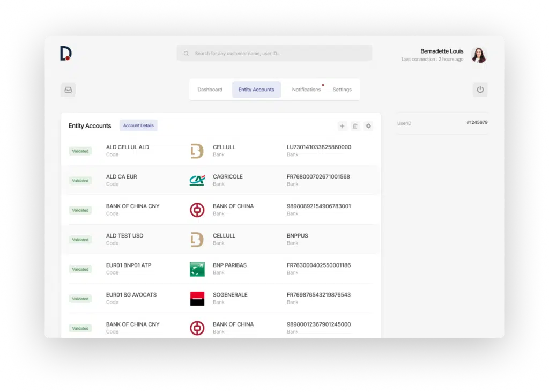This screenshot has width=549, height=392.
Task: Click the Entity Accounts panel heading
Action: pyautogui.click(x=90, y=126)
